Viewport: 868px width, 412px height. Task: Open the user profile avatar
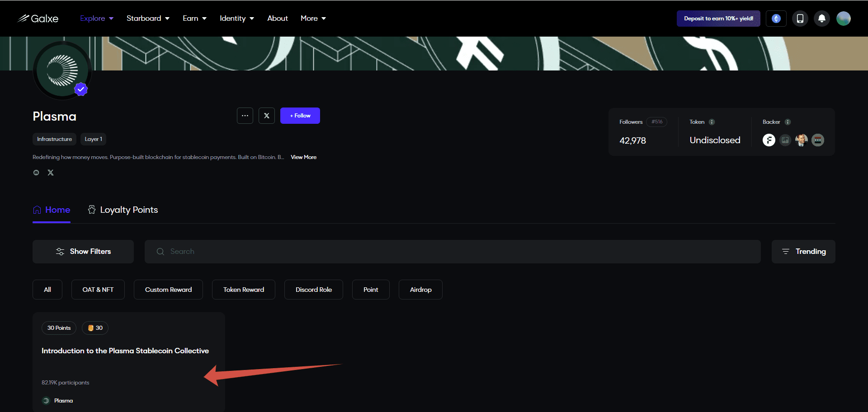click(843, 19)
